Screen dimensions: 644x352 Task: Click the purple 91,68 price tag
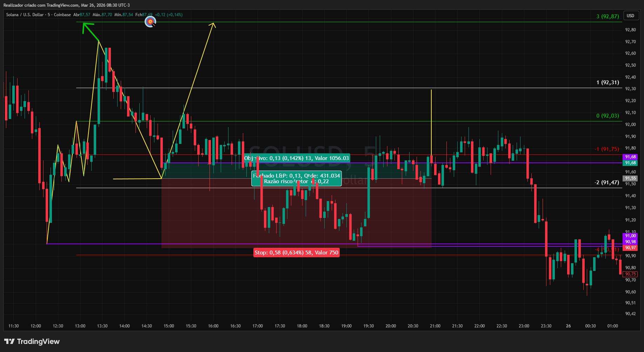tap(630, 157)
